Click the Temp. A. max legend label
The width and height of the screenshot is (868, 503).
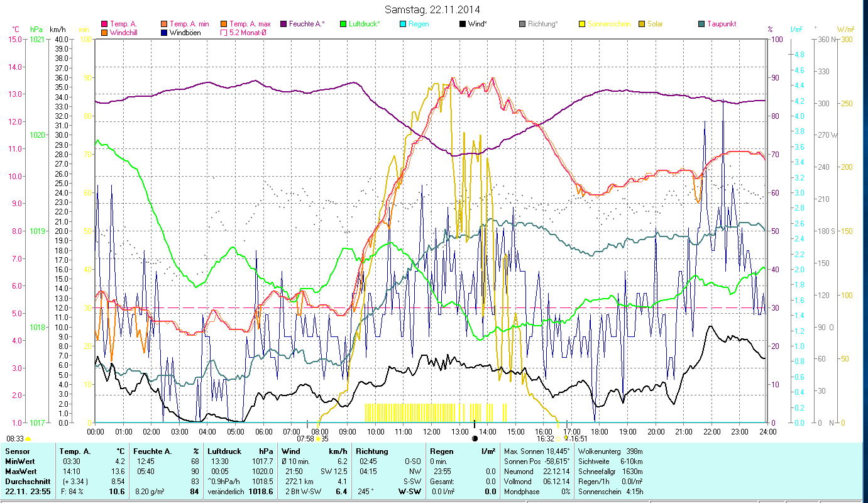[249, 24]
